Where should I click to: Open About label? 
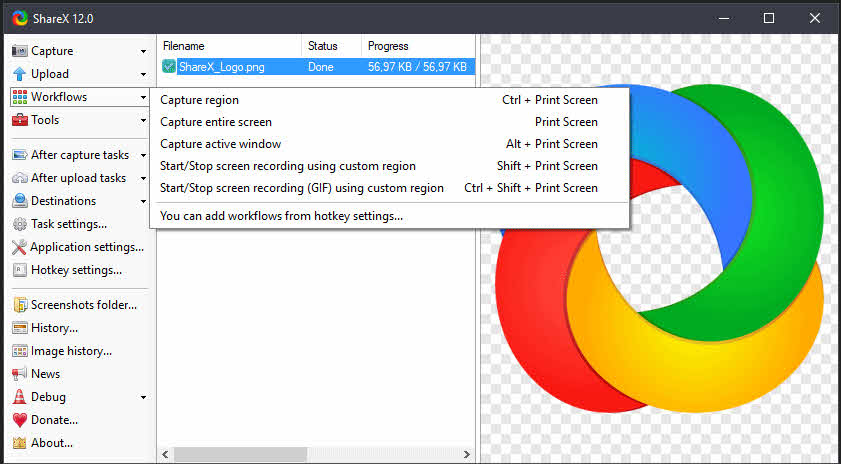[x=51, y=443]
